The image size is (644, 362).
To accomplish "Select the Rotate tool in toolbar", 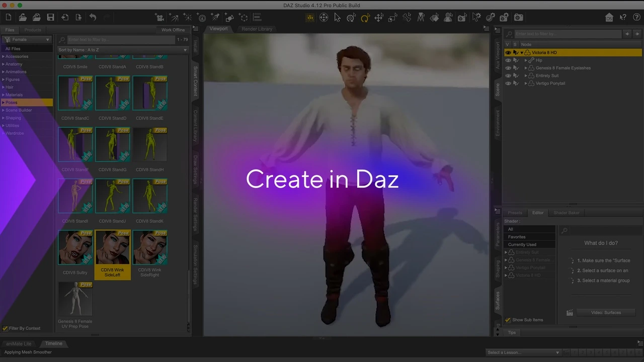I will tap(365, 18).
